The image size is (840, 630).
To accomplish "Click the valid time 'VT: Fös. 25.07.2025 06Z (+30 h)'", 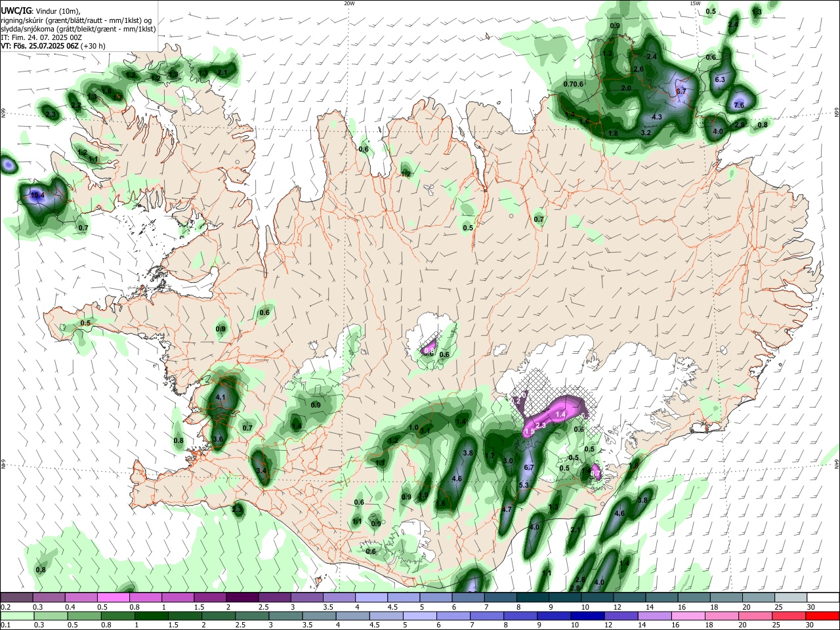I will 52,46.
